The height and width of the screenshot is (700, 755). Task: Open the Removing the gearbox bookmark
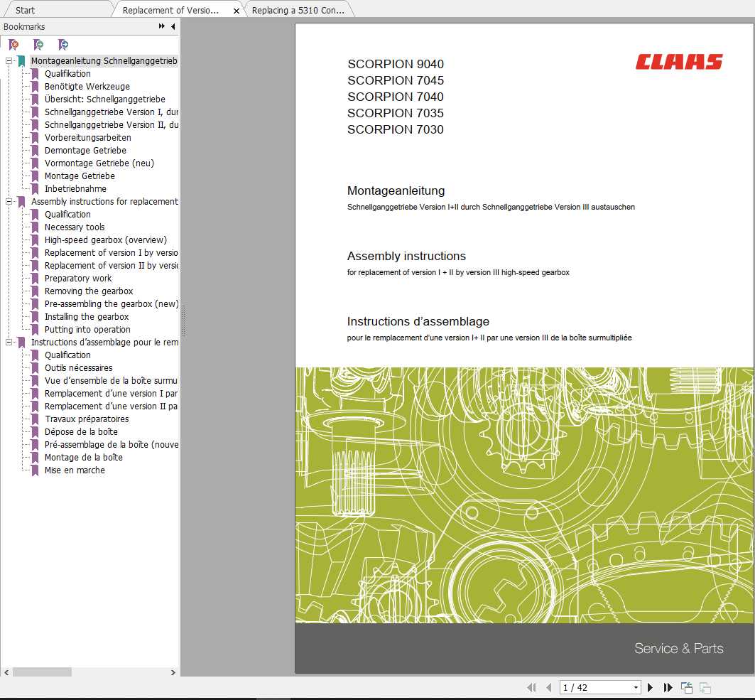tap(89, 291)
